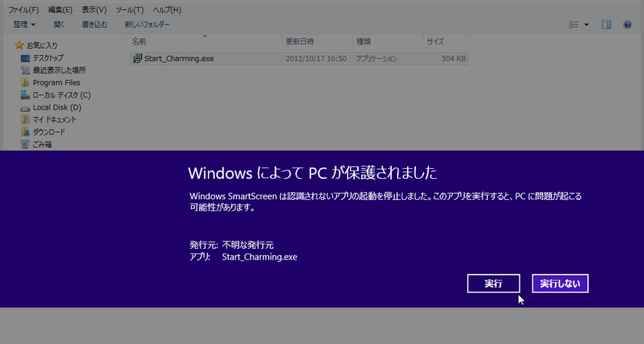Select the Start_Charming.exe file name

pos(179,58)
